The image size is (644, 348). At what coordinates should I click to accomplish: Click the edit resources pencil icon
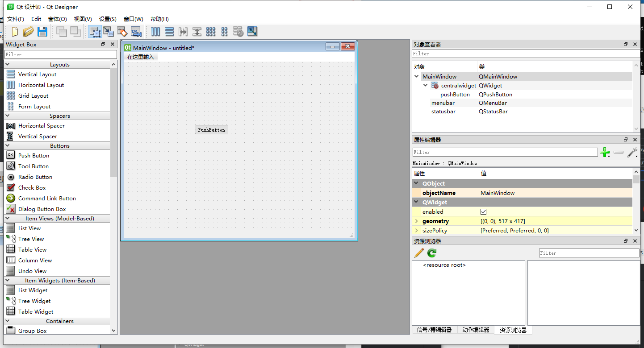[x=419, y=253]
